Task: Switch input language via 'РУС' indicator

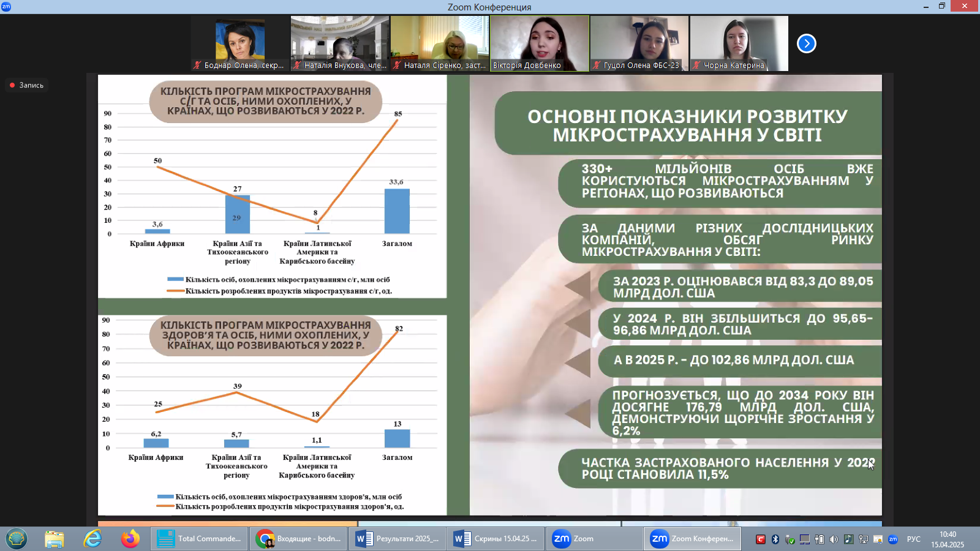Action: [x=914, y=539]
